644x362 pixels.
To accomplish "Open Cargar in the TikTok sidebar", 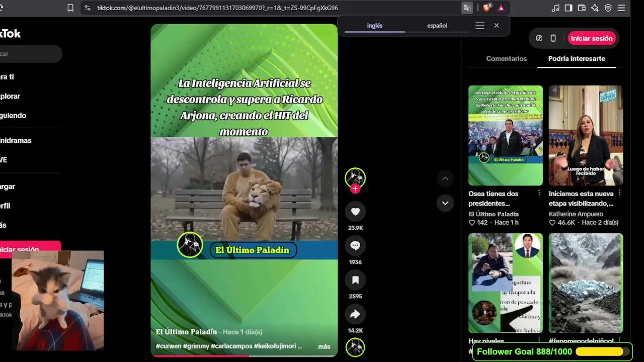I will pyautogui.click(x=8, y=187).
